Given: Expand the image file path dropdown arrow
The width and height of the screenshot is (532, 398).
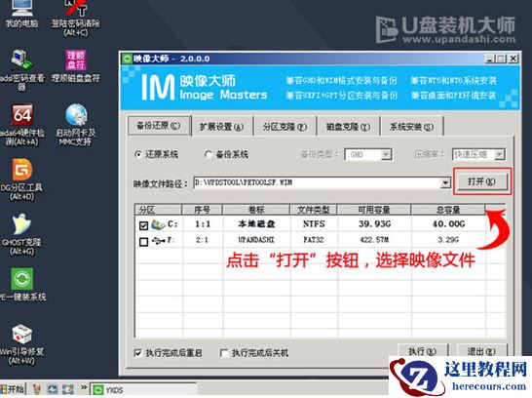Looking at the screenshot, I should pyautogui.click(x=445, y=183).
